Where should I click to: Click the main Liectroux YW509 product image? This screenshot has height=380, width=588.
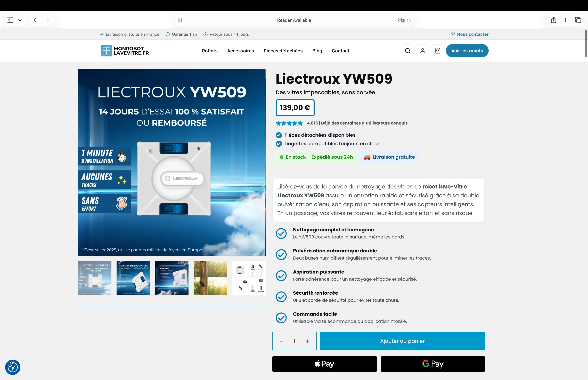click(172, 162)
